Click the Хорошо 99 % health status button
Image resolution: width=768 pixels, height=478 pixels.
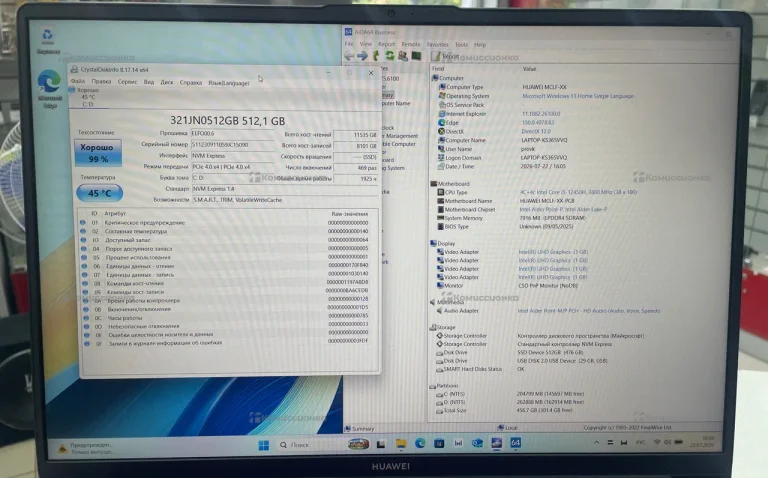98,153
